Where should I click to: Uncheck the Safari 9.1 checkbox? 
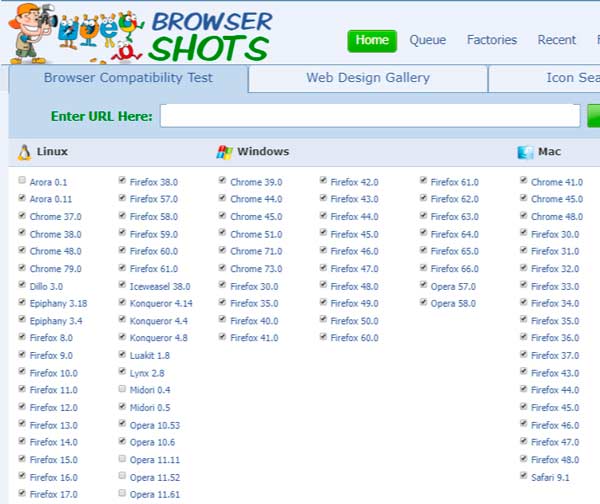(x=523, y=475)
